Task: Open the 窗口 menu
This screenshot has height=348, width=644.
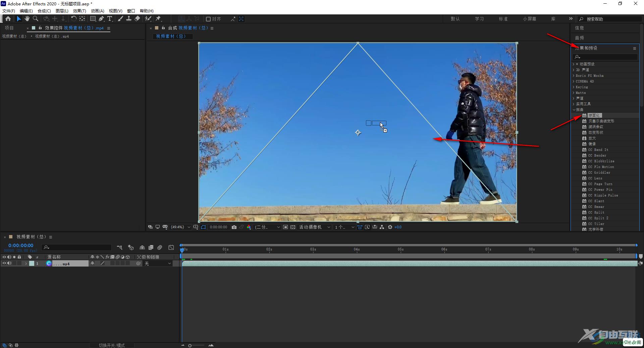Action: click(x=131, y=11)
